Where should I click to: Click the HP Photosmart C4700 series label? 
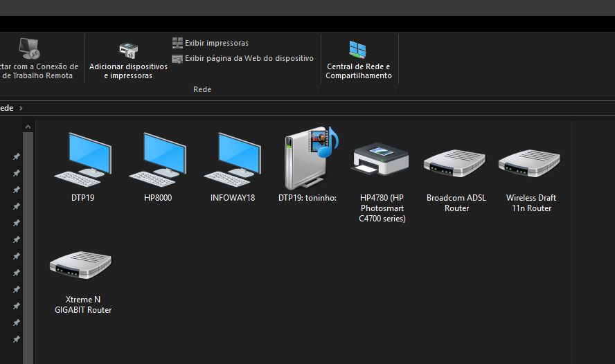click(382, 208)
